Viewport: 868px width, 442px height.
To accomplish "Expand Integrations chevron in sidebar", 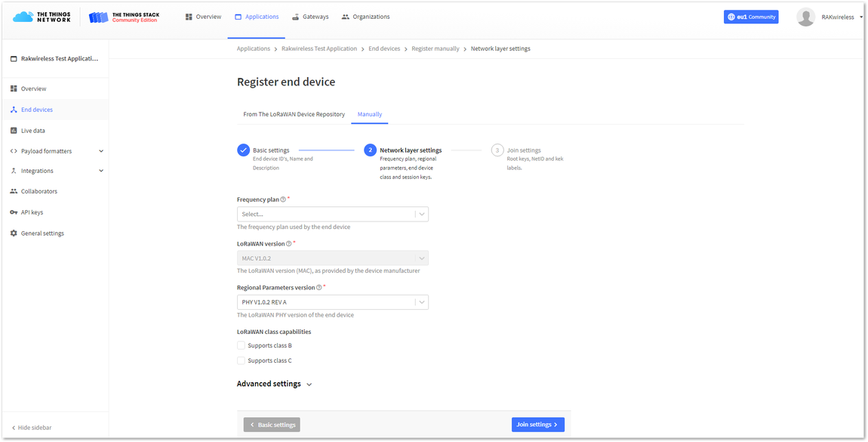I will pos(100,171).
